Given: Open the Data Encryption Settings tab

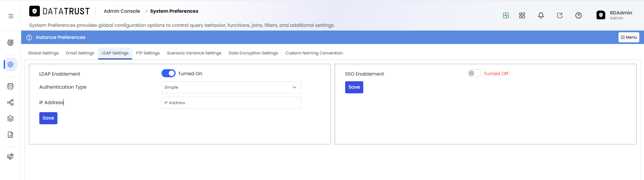Looking at the screenshot, I should coord(253,53).
